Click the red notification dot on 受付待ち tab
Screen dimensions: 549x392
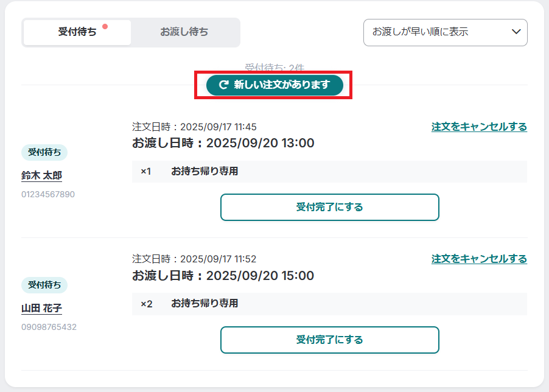[105, 27]
